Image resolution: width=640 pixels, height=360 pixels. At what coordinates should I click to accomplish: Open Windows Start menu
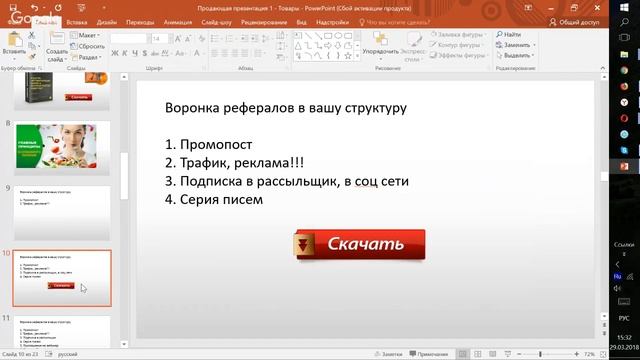624,7
